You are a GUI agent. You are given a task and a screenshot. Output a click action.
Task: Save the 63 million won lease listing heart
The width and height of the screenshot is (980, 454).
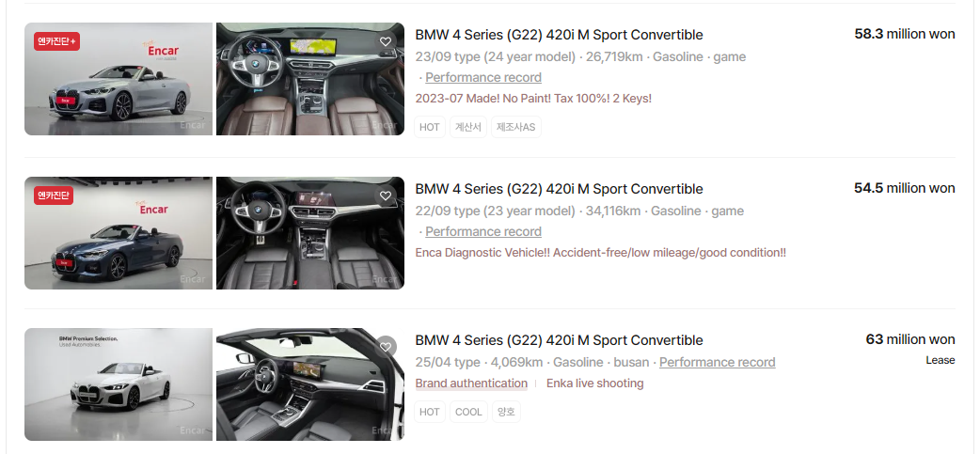[386, 347]
